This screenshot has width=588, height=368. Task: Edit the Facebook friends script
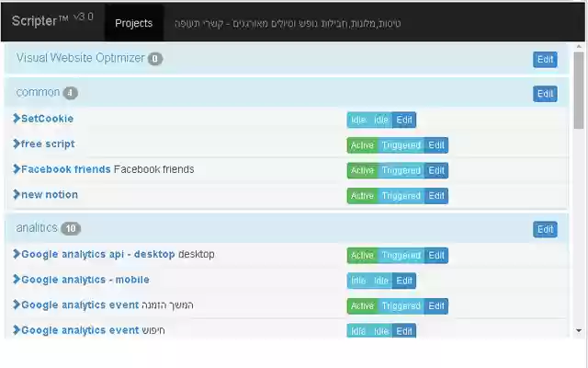point(436,170)
